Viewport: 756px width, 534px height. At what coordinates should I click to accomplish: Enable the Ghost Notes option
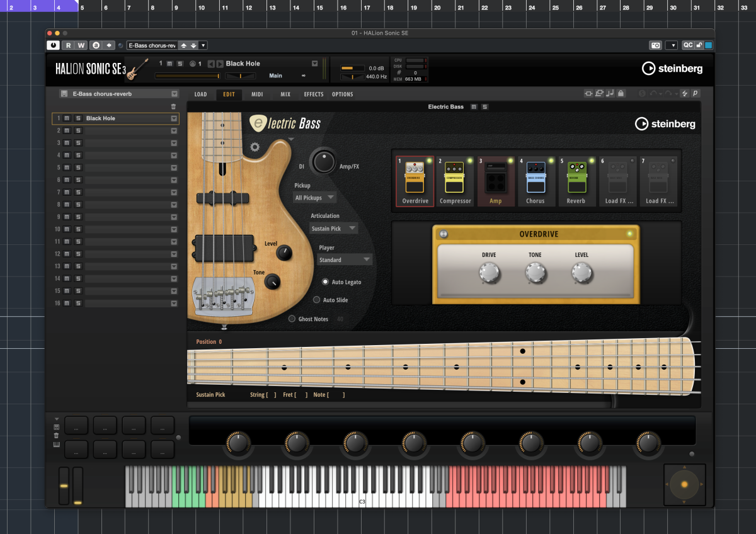(x=292, y=319)
